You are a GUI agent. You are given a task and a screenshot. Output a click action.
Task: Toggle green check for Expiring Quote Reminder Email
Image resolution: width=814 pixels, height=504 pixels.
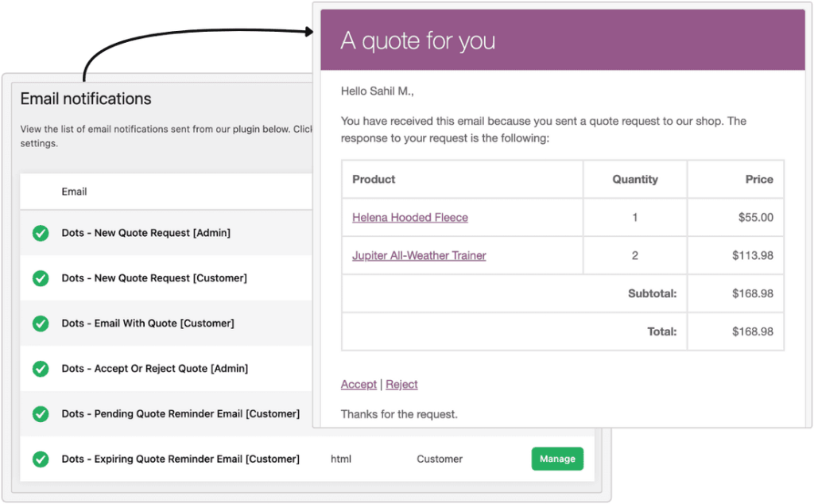[41, 459]
